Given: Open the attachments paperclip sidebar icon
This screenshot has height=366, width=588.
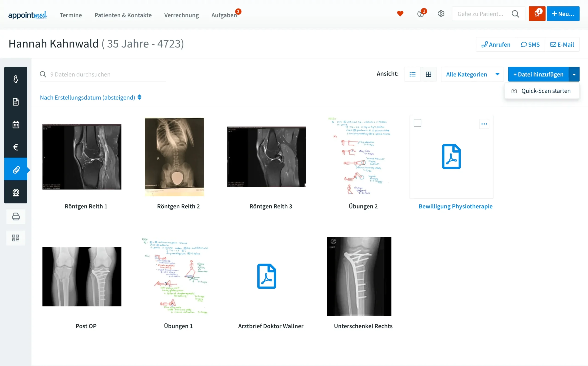Looking at the screenshot, I should (x=16, y=170).
